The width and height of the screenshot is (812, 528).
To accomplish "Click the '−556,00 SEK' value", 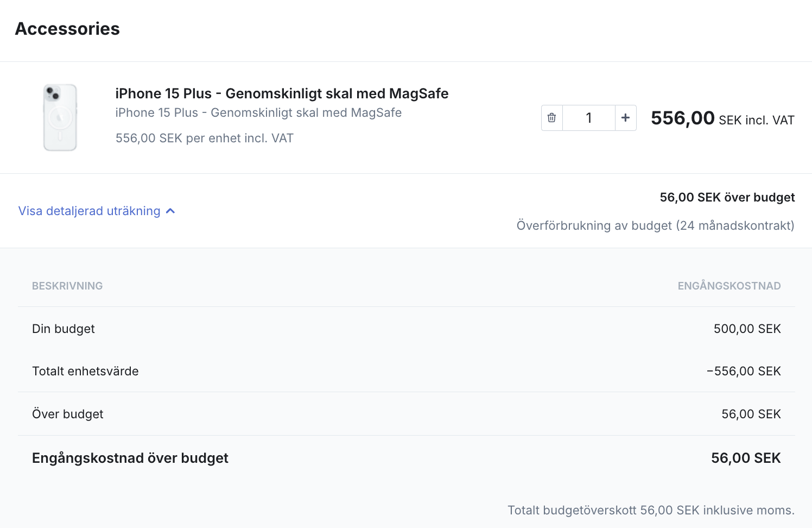I will pyautogui.click(x=744, y=371).
